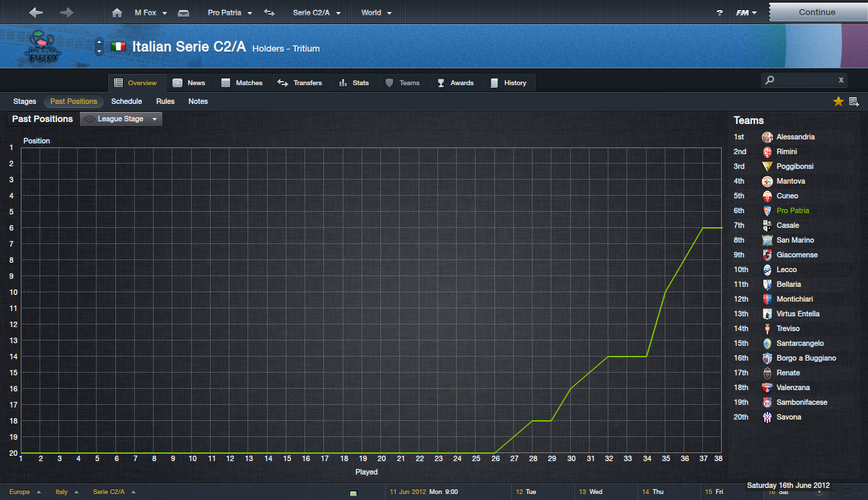The image size is (868, 500).
Task: Click the Sambonifacese club badge icon
Action: [x=767, y=402]
